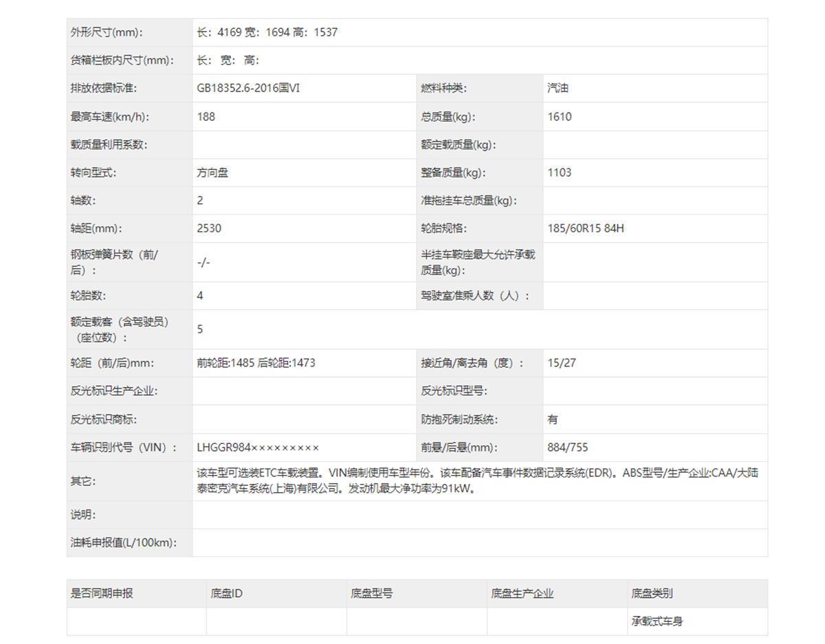Viewport: 825px width, 644px height.
Task: Click the track width value 前轮距:1485 后轮距:1473
Action: (x=256, y=363)
